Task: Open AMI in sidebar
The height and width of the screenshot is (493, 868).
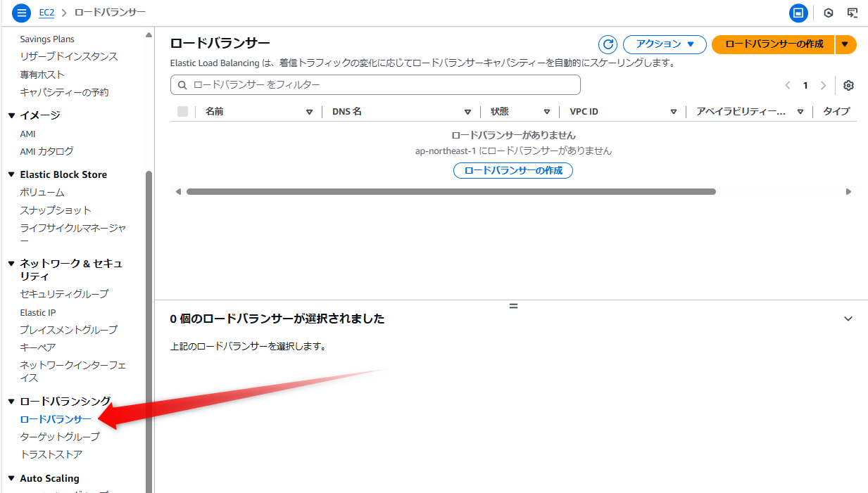Action: (27, 134)
